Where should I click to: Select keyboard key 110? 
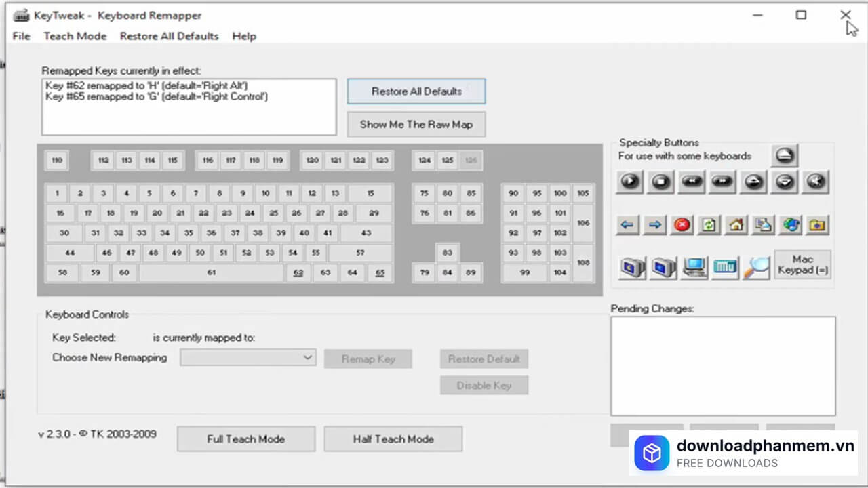(x=57, y=161)
